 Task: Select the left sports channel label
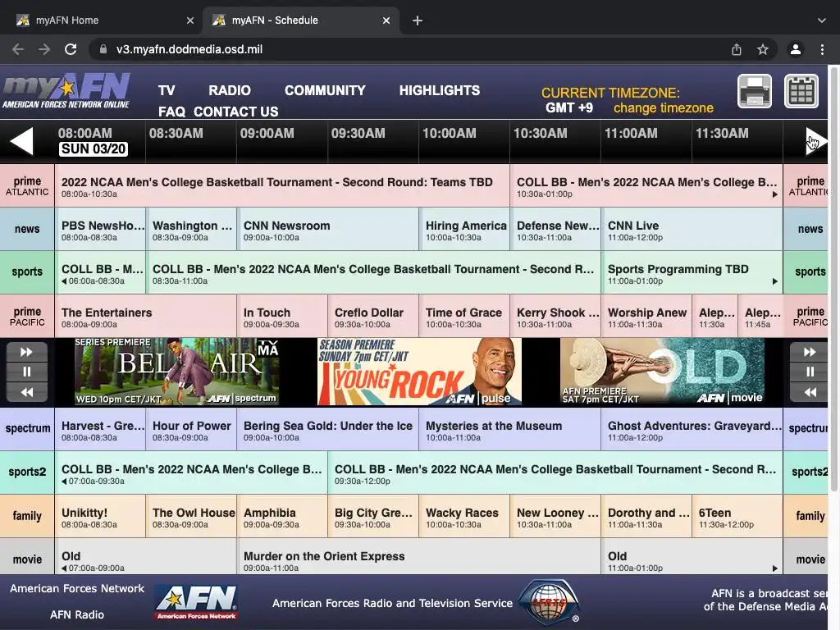click(x=27, y=272)
